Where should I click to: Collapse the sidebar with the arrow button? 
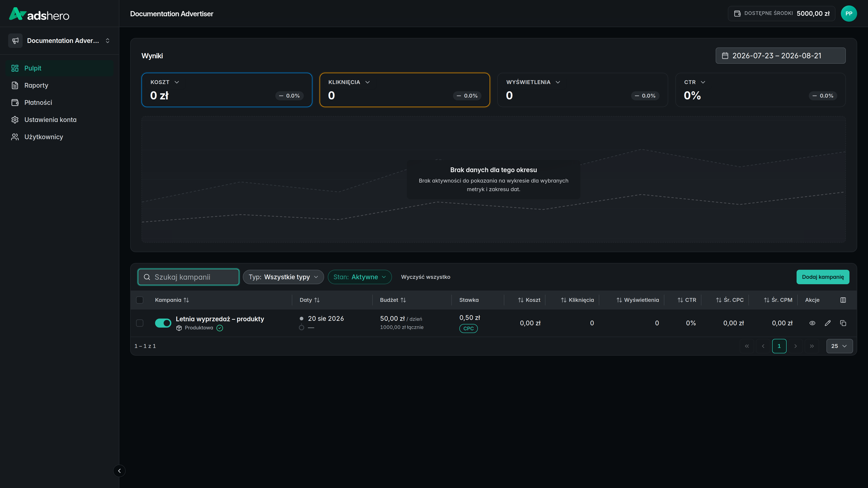pos(119,470)
